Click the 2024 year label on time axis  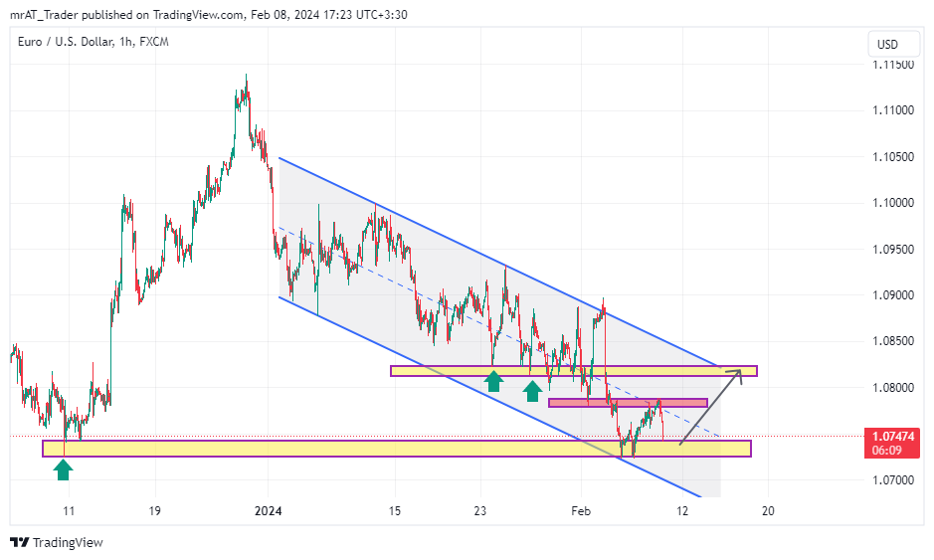pos(268,511)
